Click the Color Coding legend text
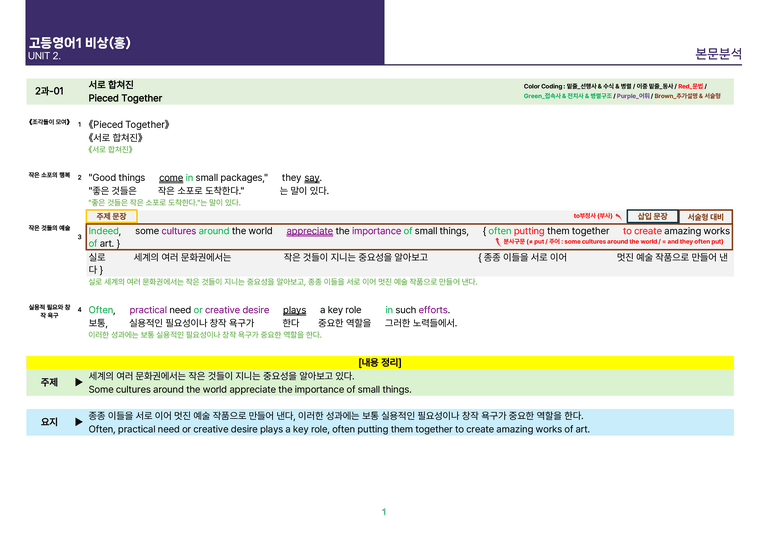Image resolution: width=768 pixels, height=543 pixels. point(622,91)
